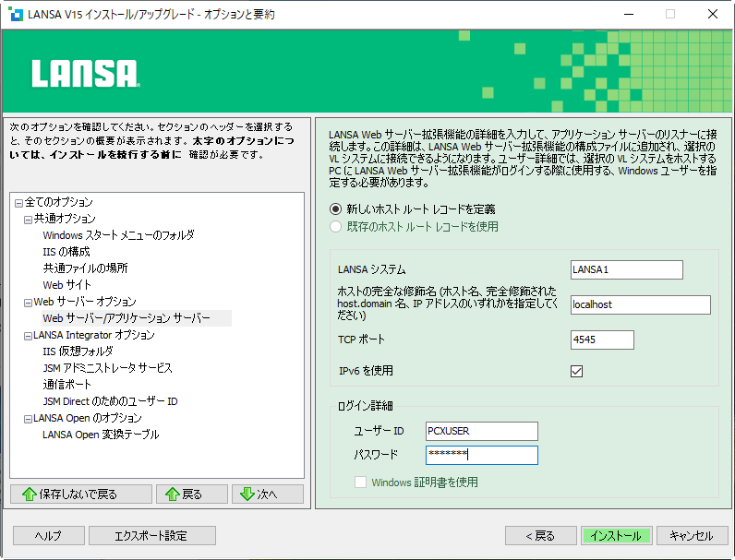Click the 'LANSA Open のオプション' tree label
The width and height of the screenshot is (735, 560).
tap(87, 418)
